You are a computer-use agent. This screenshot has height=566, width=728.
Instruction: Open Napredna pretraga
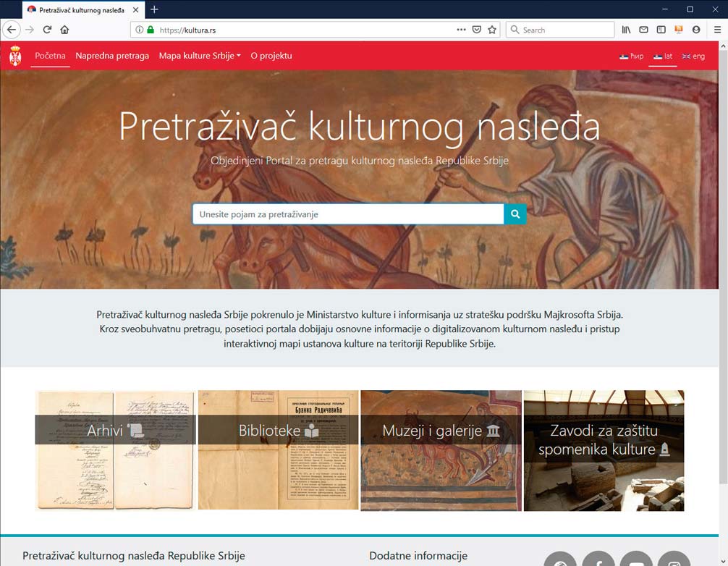coord(112,56)
